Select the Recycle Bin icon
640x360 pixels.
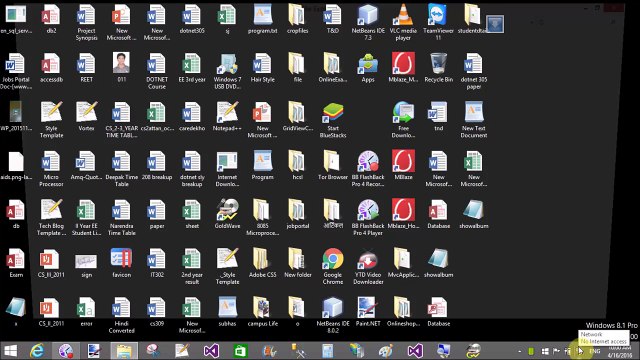tap(438, 64)
